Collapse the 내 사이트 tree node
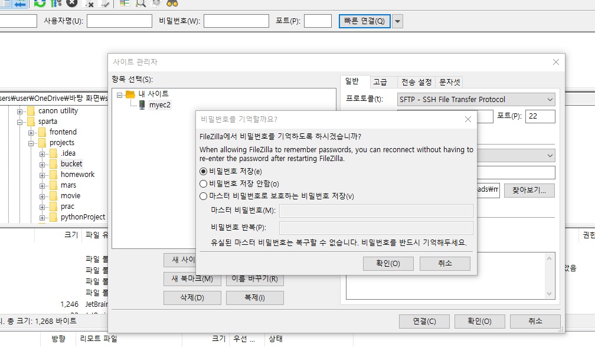The width and height of the screenshot is (595, 364). click(119, 95)
